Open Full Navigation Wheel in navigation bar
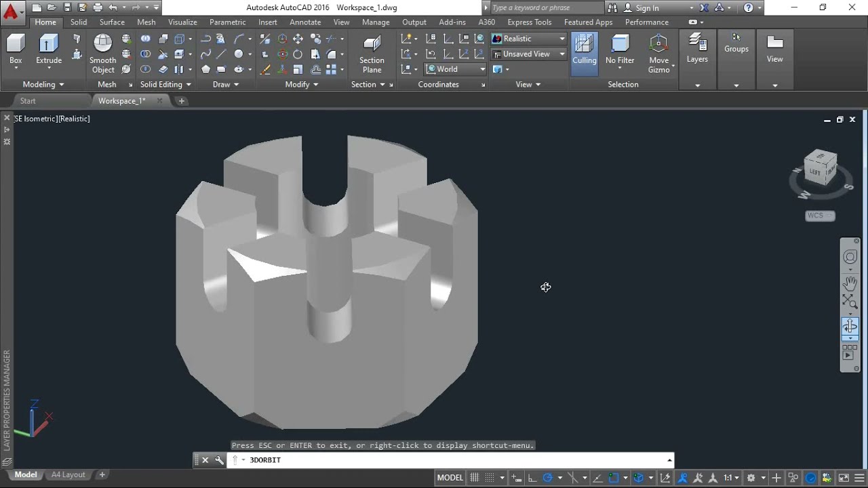Viewport: 868px width, 488px height. (x=850, y=257)
